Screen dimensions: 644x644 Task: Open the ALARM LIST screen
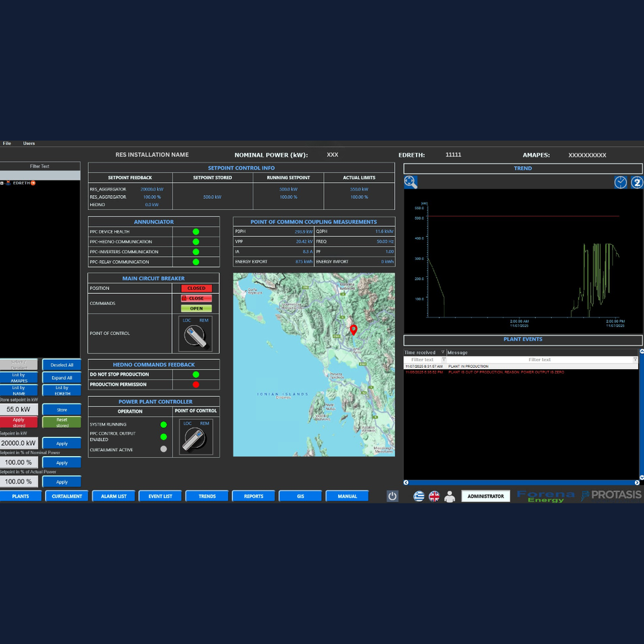tap(113, 496)
